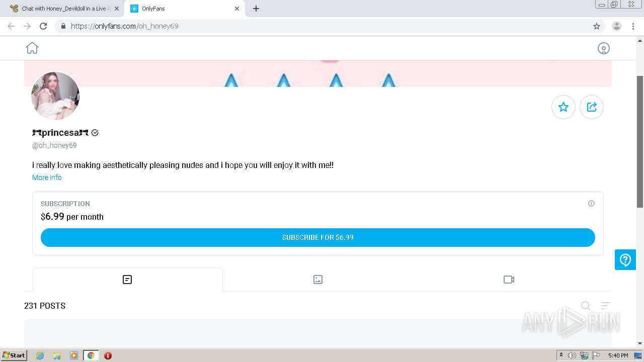
Task: Open the red taskbar application icon
Action: 108,355
